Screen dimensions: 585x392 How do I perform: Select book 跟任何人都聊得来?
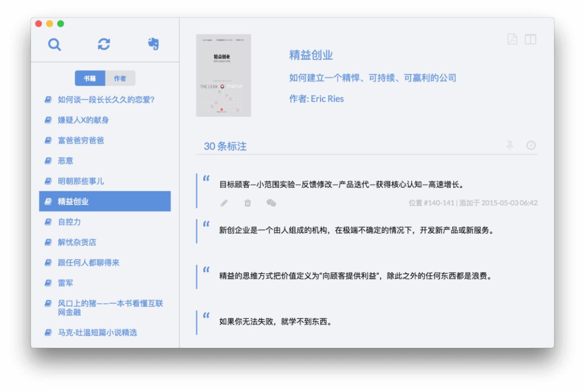[x=105, y=263]
